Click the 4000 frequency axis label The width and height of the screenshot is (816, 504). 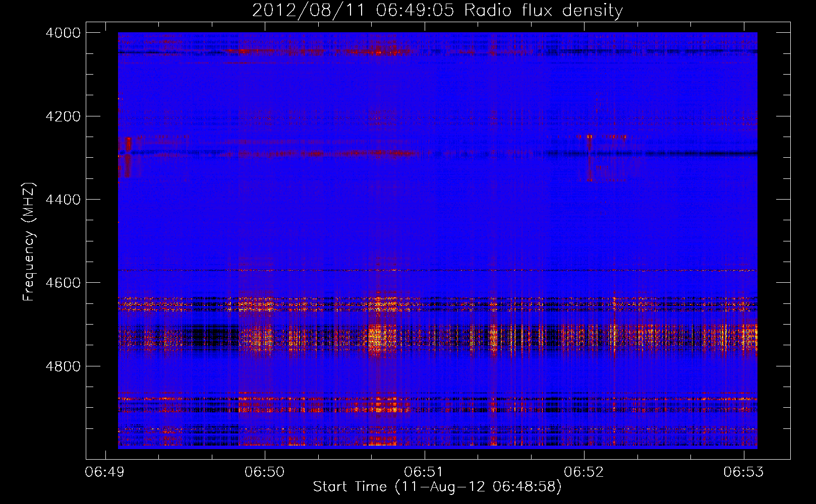click(x=63, y=33)
